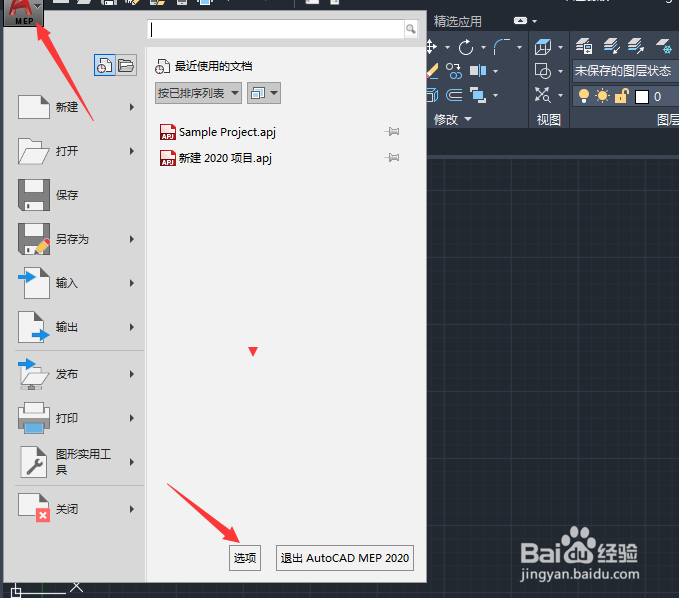
Task: Toggle the layer on/off lightbulb
Action: [x=584, y=96]
